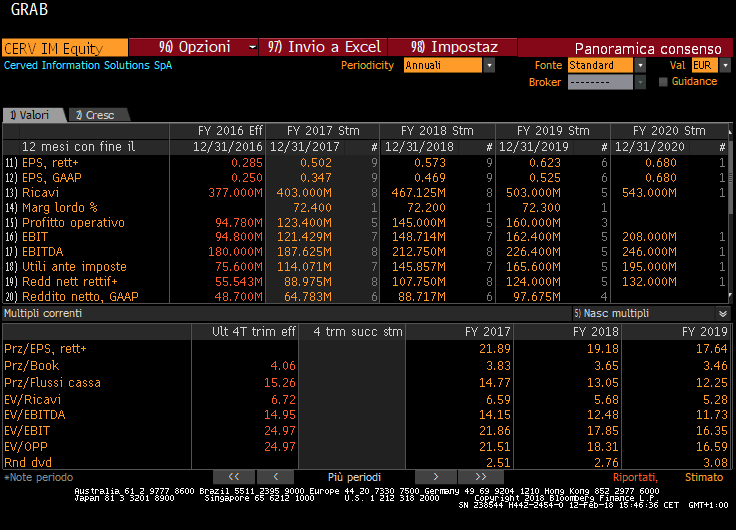Image resolution: width=736 pixels, height=530 pixels.
Task: Open the Broker selection dropdown
Action: click(640, 82)
